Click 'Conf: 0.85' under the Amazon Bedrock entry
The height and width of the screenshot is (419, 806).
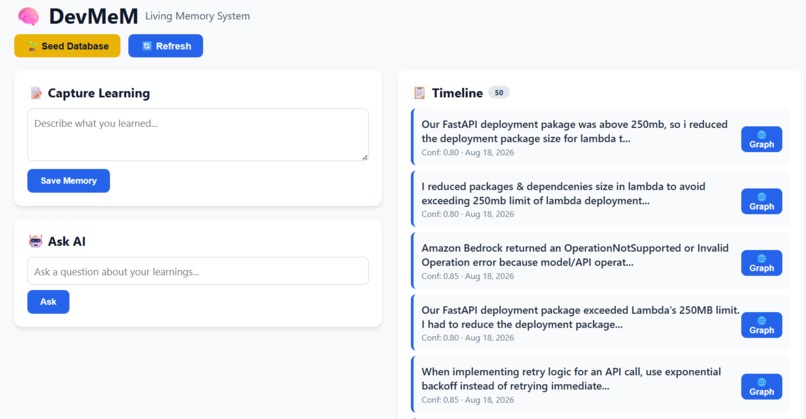tap(440, 276)
